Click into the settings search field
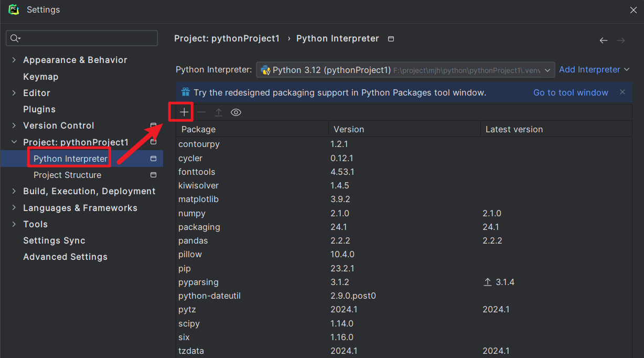644x358 pixels. [x=82, y=38]
